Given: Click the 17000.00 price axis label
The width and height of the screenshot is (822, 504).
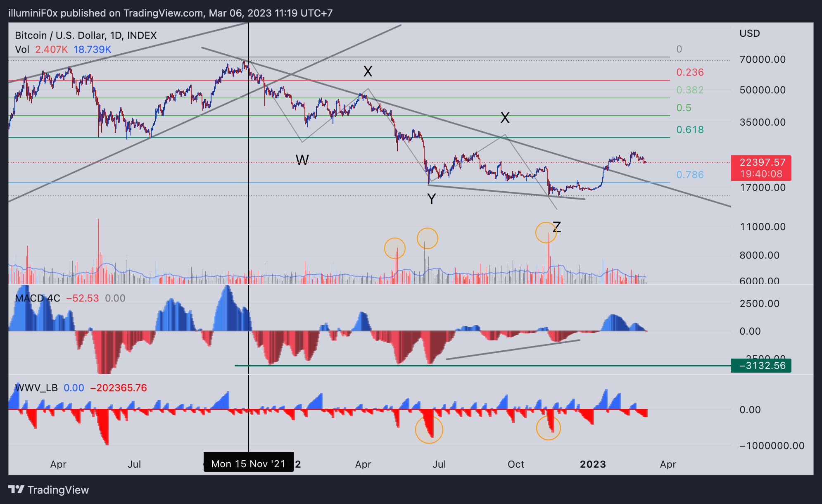Looking at the screenshot, I should tap(763, 188).
